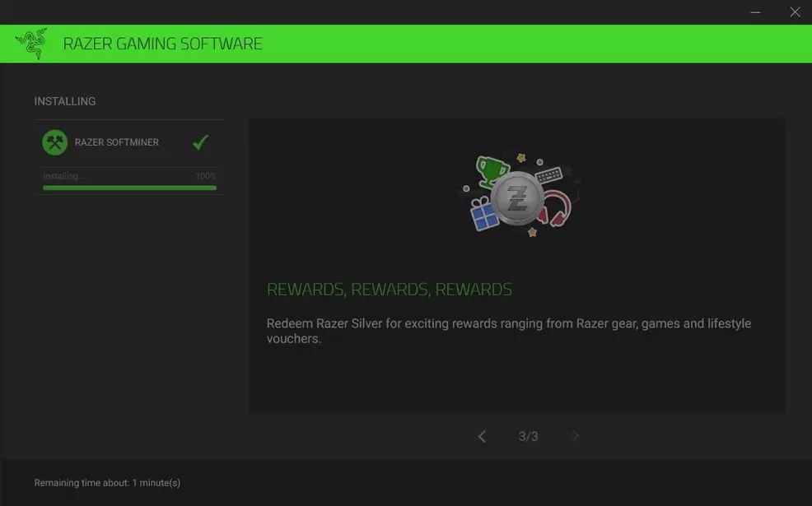812x506 pixels.
Task: Click the 100% progress label
Action: (205, 176)
